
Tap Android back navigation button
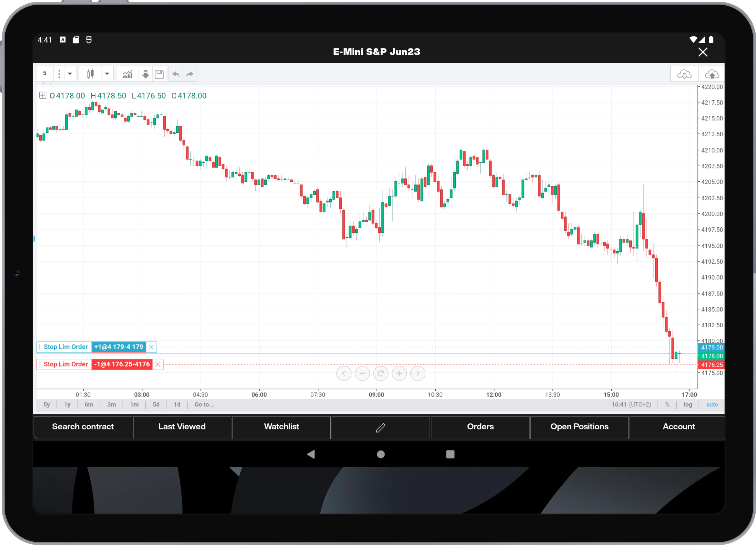311,454
